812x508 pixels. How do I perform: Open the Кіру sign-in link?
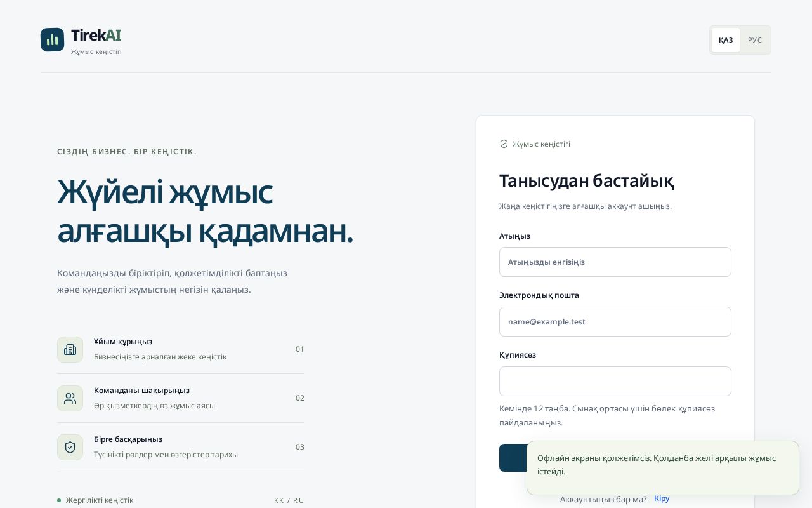pyautogui.click(x=662, y=498)
